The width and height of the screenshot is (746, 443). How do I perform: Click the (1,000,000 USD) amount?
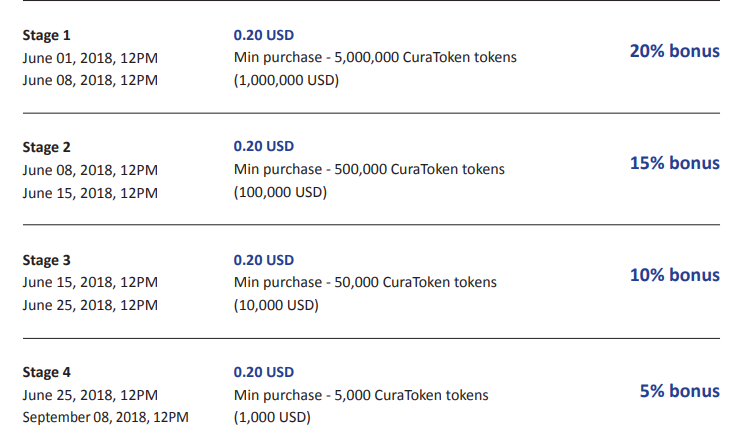286,80
